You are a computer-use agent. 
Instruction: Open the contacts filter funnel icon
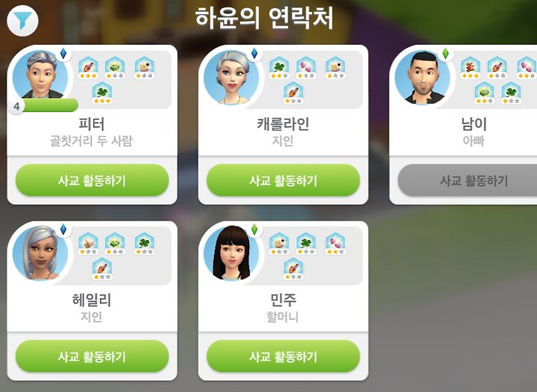pos(22,20)
